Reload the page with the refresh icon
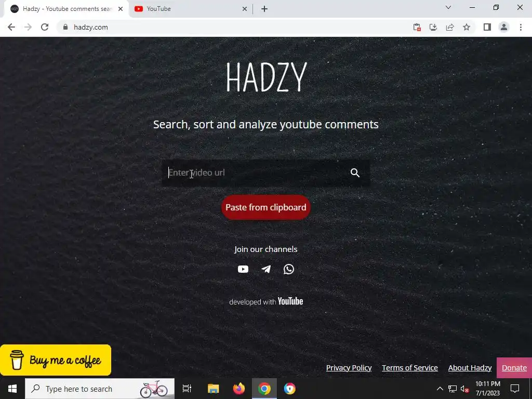 [45, 27]
